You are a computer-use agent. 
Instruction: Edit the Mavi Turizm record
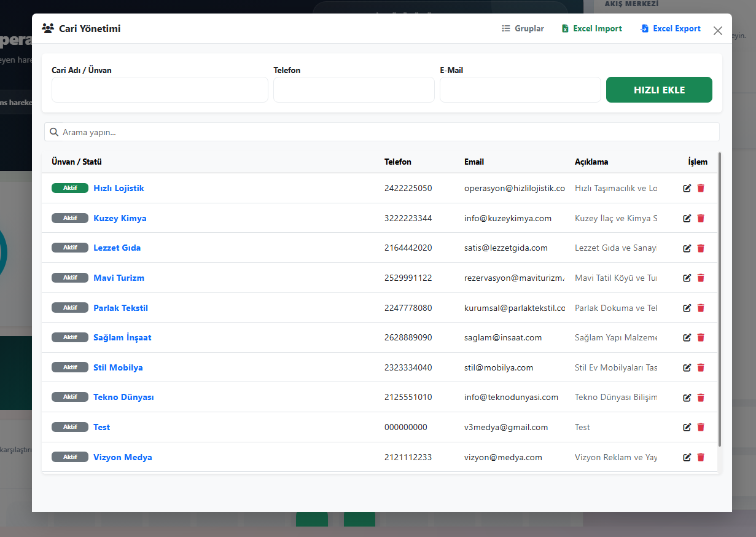[x=687, y=278]
